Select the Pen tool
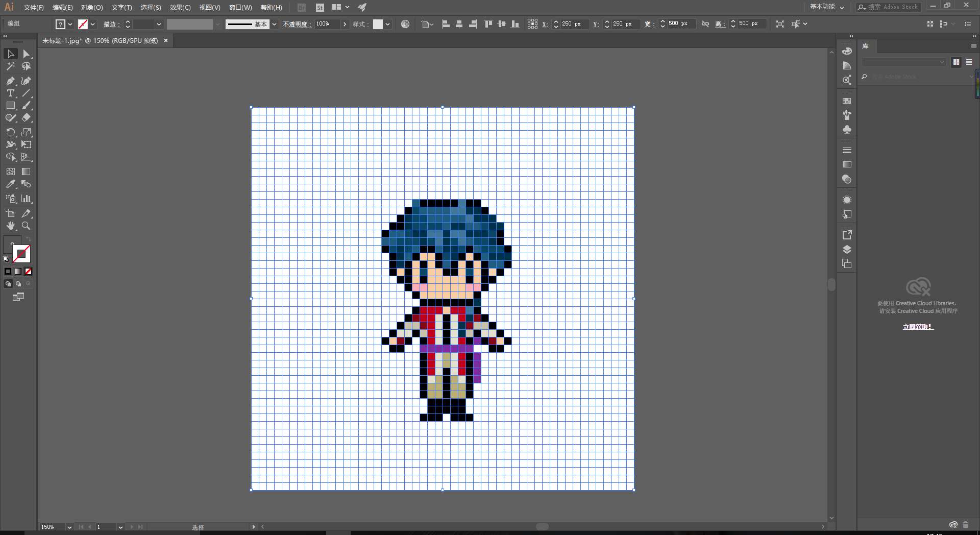980x535 pixels. point(11,81)
